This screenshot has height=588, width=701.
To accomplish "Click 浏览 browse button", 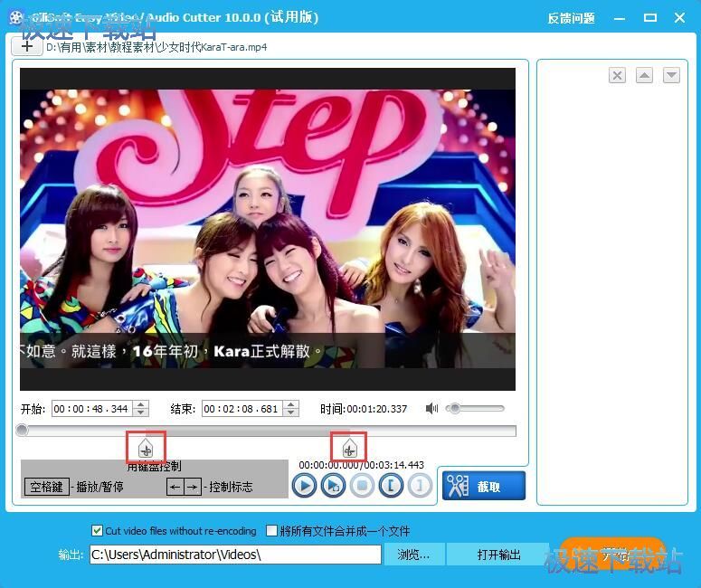I will 414,555.
